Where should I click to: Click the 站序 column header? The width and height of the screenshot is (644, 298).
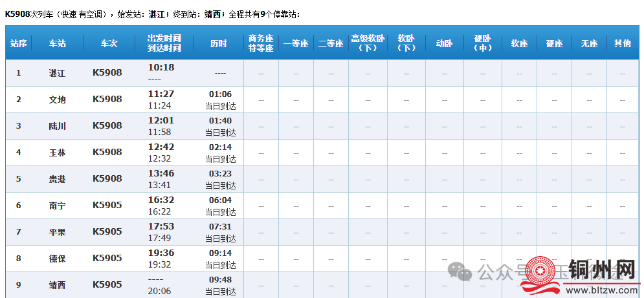point(19,43)
